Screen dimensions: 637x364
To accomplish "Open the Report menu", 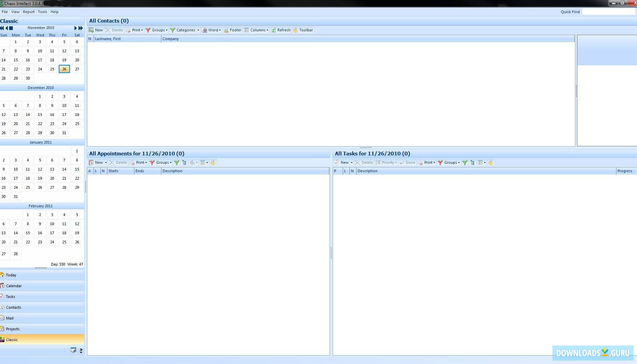I will (29, 12).
